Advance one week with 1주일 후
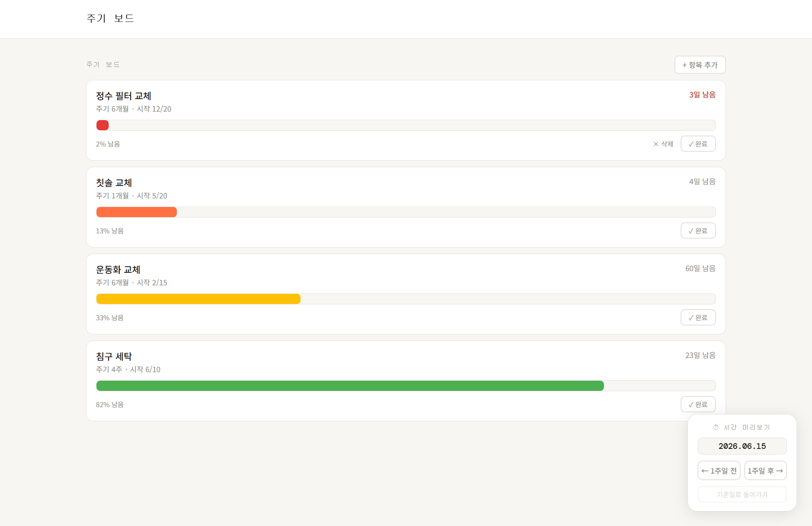This screenshot has width=812, height=526. pyautogui.click(x=765, y=471)
